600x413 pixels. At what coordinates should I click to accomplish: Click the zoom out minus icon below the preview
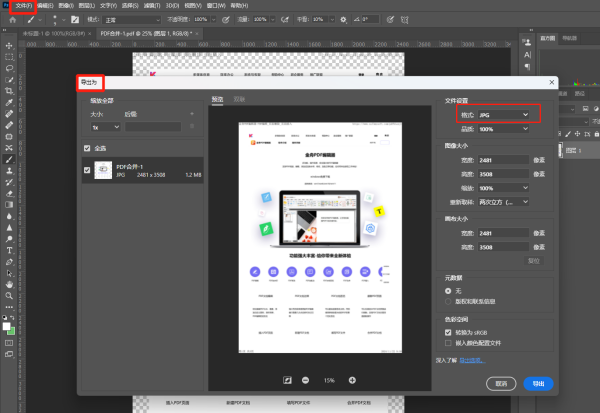[x=303, y=380]
